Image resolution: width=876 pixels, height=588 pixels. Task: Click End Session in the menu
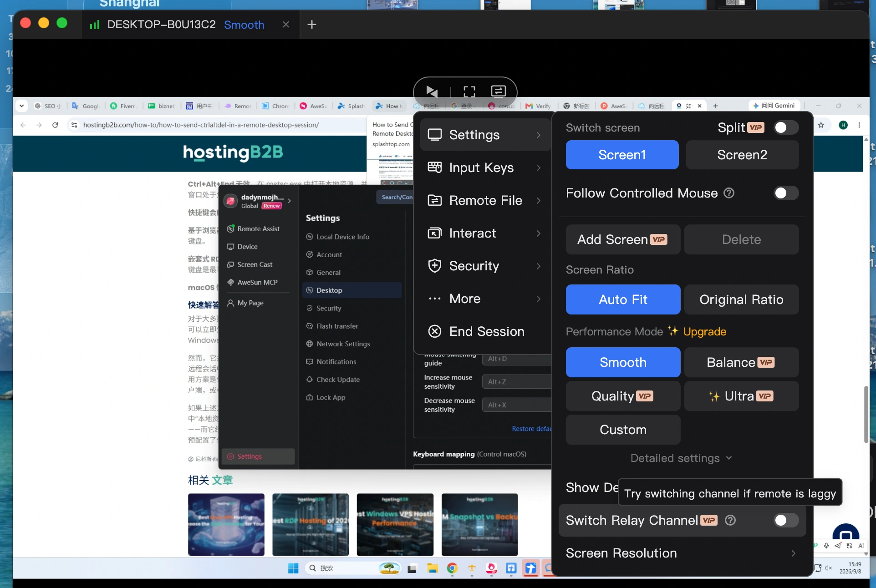coord(485,331)
